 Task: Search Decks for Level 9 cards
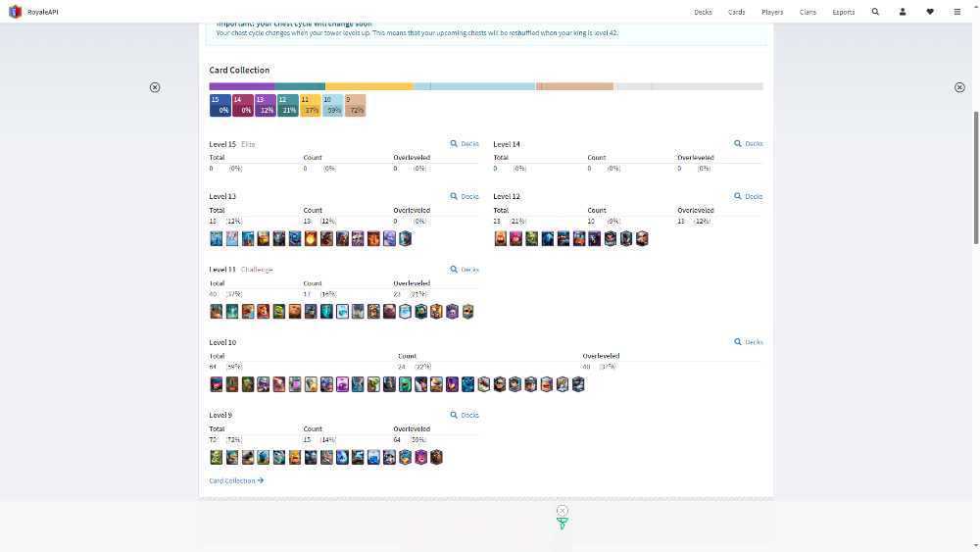coord(465,415)
